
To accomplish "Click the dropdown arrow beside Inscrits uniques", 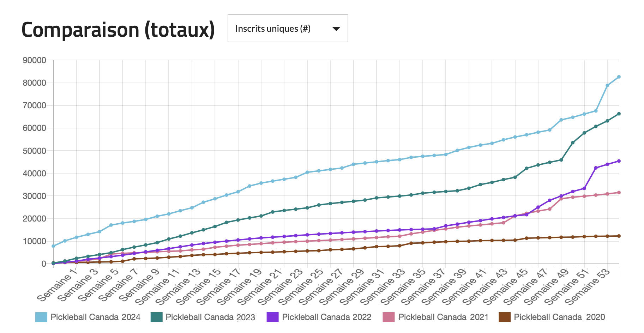I will 336,29.
